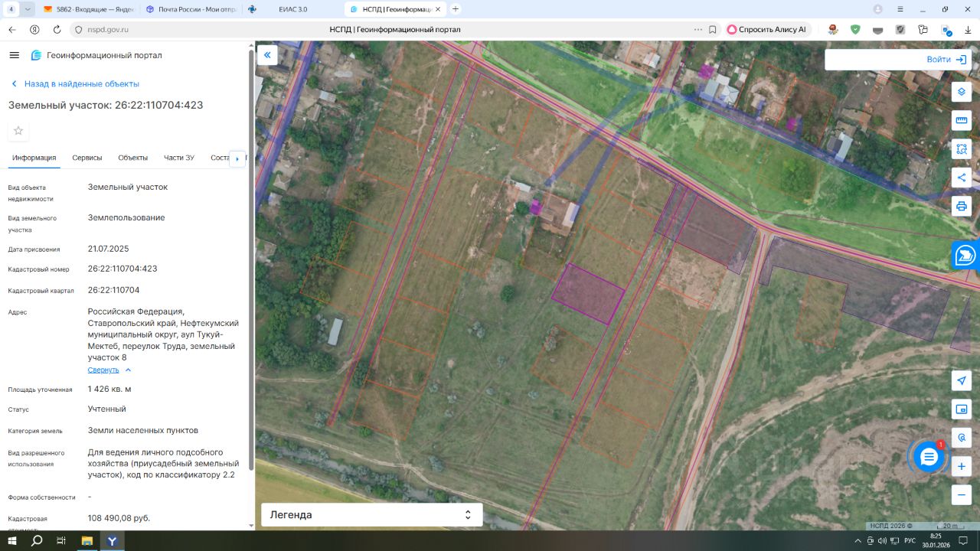Open the browser tab list dropdown arrow
Image resolution: width=980 pixels, height=551 pixels.
point(28,9)
